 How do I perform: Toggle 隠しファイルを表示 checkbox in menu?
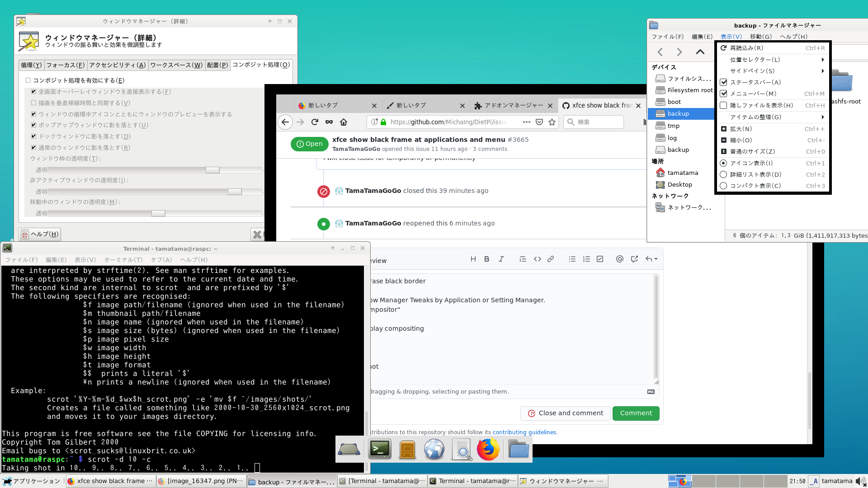(723, 105)
